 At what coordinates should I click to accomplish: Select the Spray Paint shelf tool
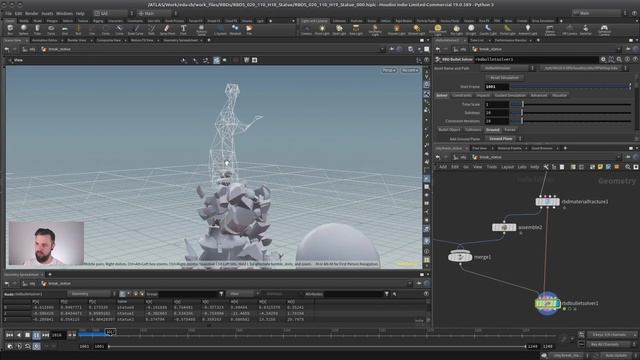167,29
